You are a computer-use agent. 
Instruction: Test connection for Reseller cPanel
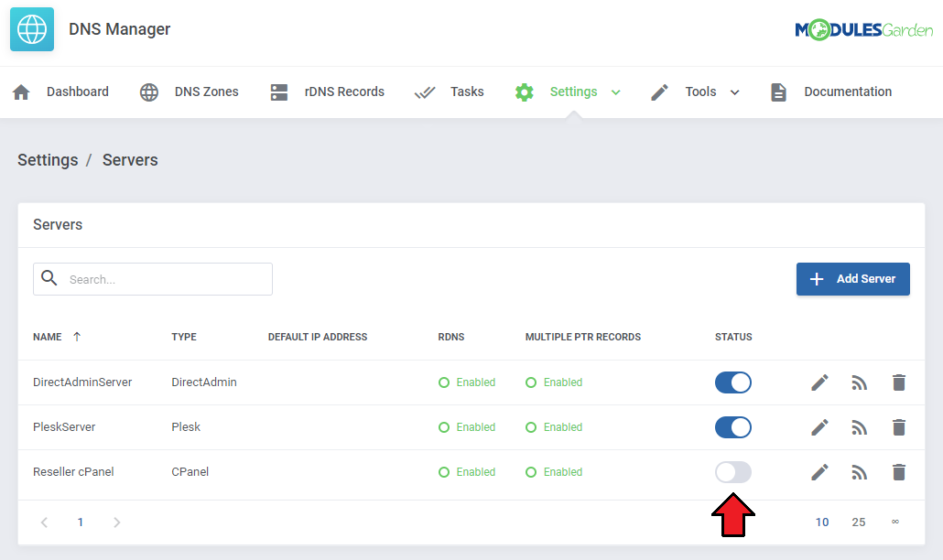click(860, 472)
